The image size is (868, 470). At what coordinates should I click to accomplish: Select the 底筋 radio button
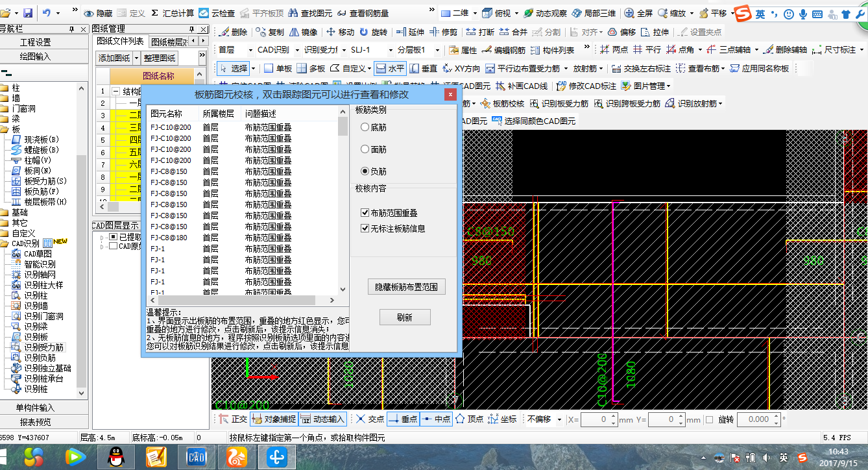click(x=365, y=127)
